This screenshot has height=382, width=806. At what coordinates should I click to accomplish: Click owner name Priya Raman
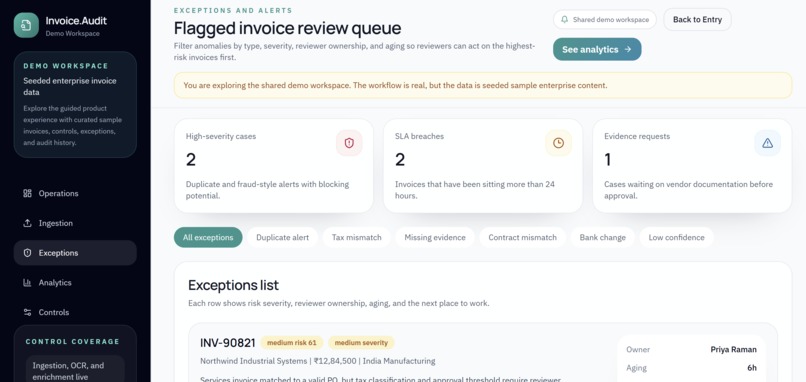pyautogui.click(x=734, y=350)
